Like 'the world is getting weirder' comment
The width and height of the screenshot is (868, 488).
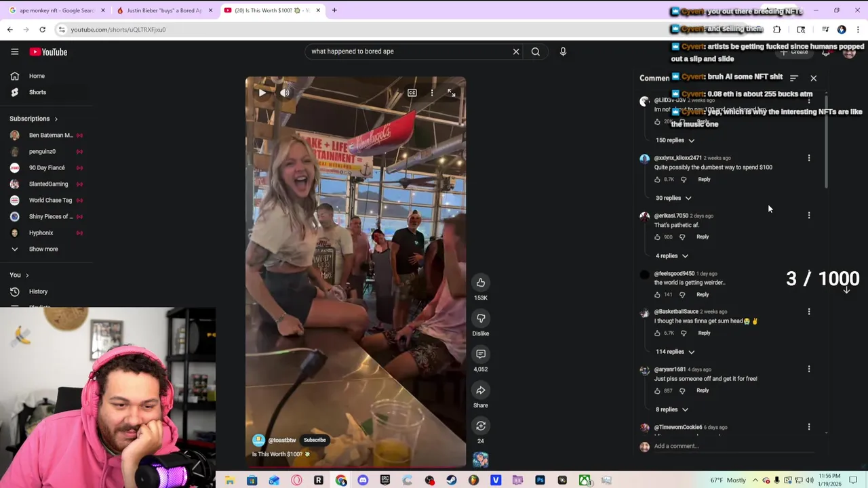(657, 295)
